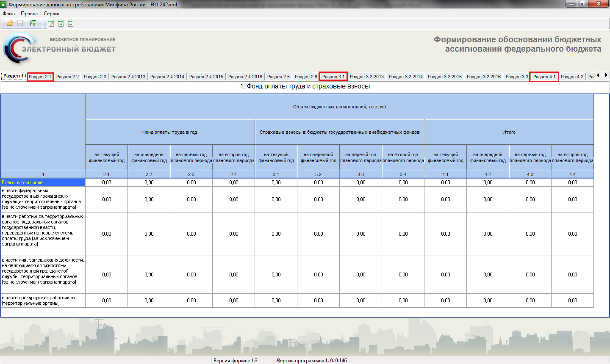Switch to the Раздел 2.1 tab

pos(40,77)
